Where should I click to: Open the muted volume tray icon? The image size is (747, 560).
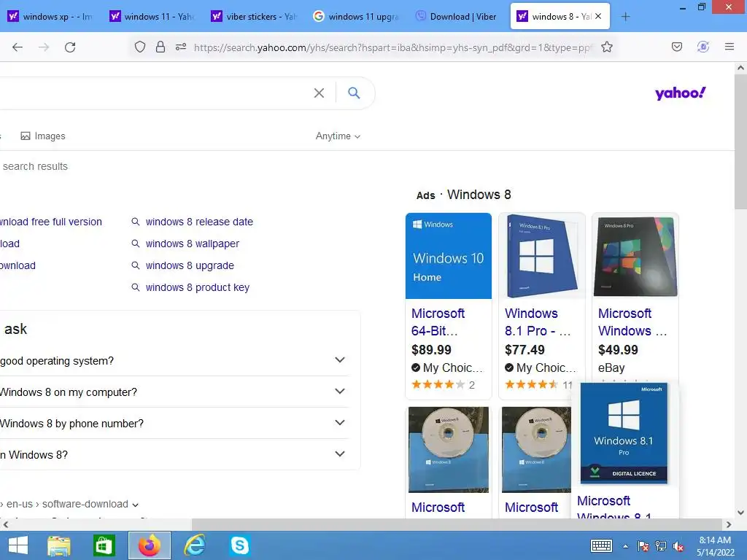(678, 546)
